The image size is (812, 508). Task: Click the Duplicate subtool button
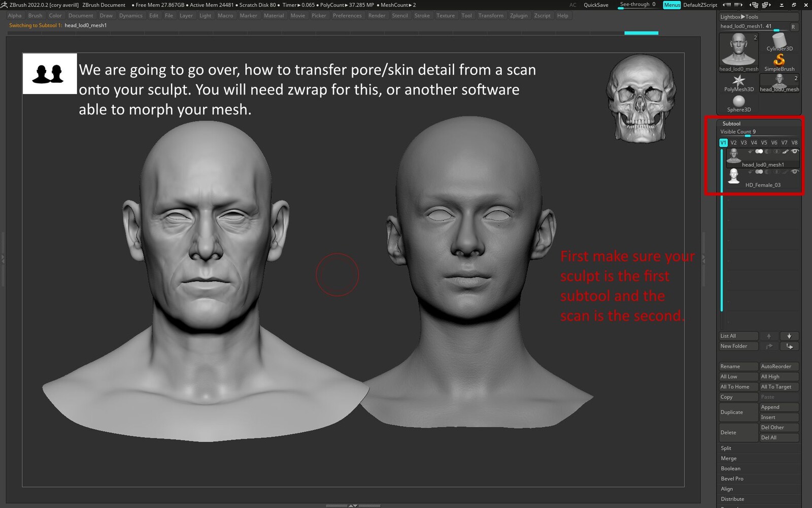[738, 412]
